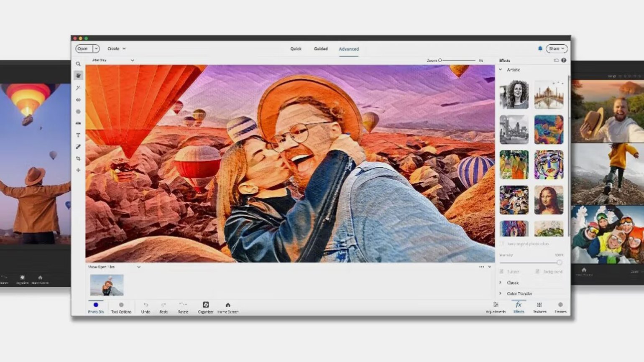Click the Effects panel reset icon

pyautogui.click(x=556, y=60)
